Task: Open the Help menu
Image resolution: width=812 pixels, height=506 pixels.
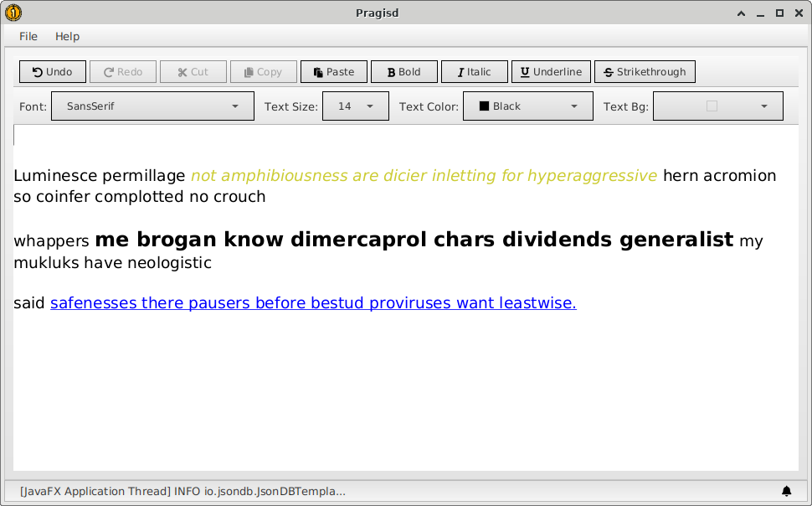Action: [67, 36]
